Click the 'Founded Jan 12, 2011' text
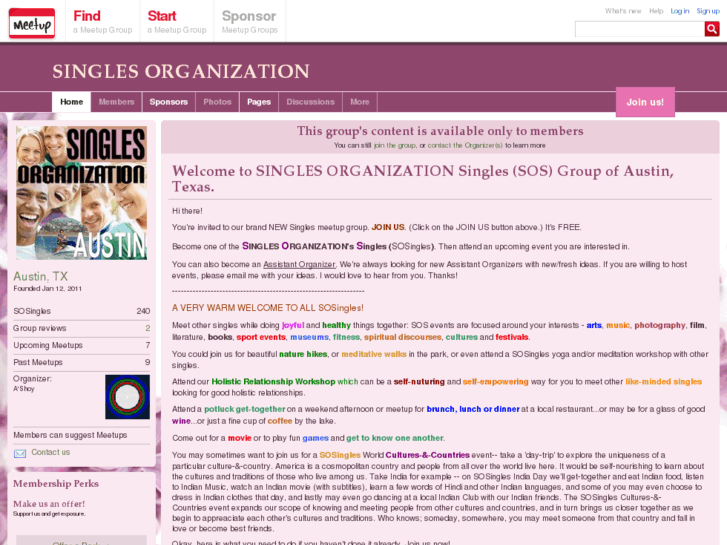The width and height of the screenshot is (727, 545). [x=47, y=289]
